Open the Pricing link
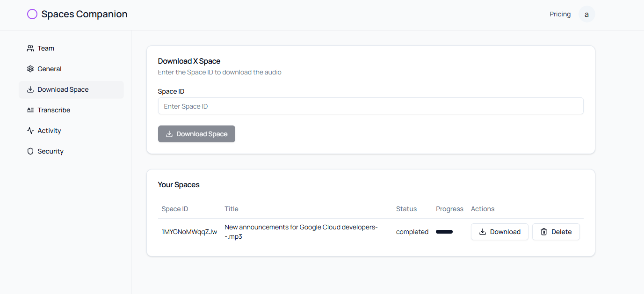 [560, 14]
